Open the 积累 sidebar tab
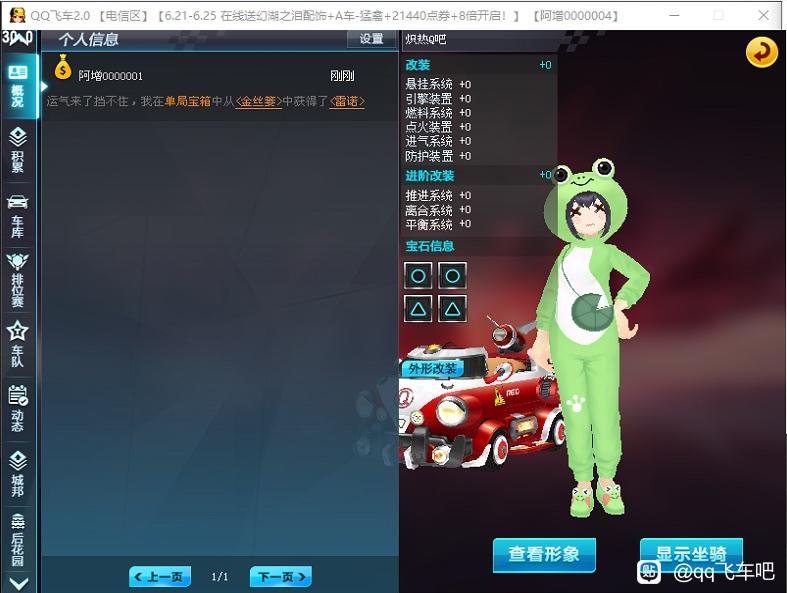The image size is (787, 593). click(18, 150)
